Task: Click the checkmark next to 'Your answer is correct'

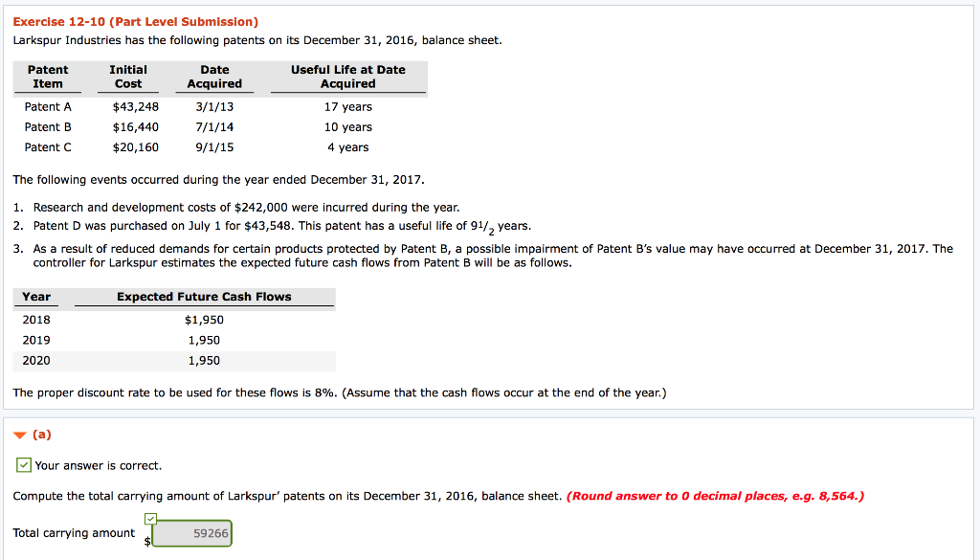Action: point(22,464)
